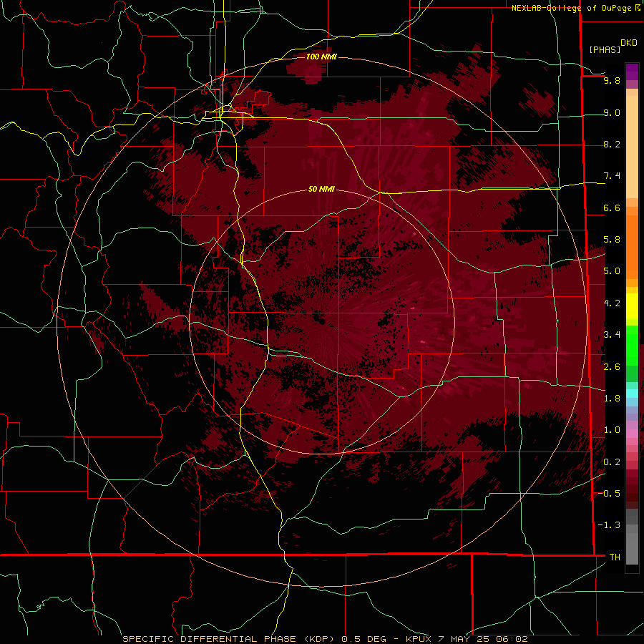Screen dimensions: 644x644
Task: Select the 9.0 scale value
Action: click(612, 112)
